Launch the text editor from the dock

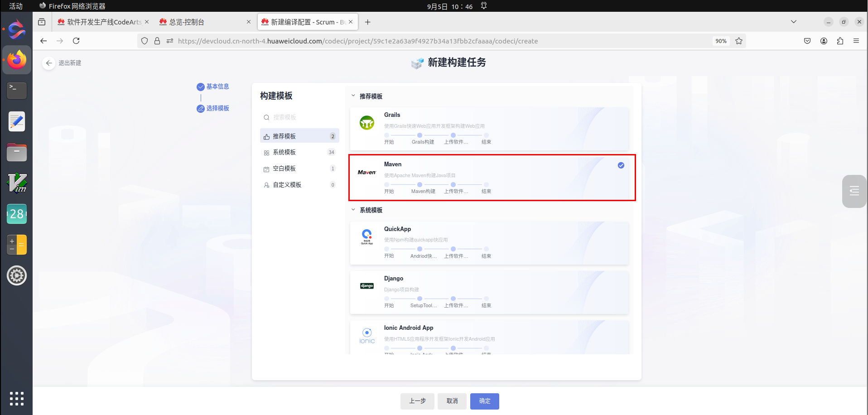point(17,121)
